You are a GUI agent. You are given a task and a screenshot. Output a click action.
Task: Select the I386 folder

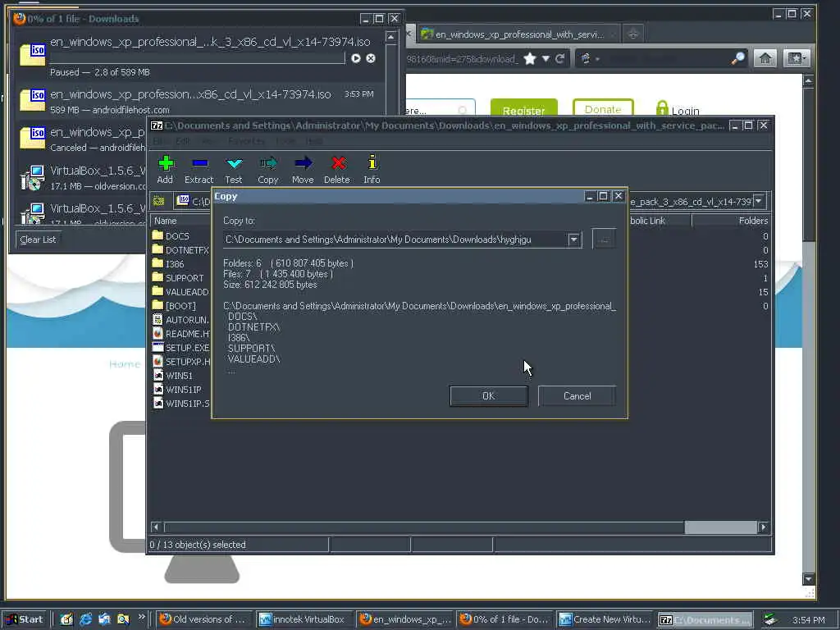168,264
